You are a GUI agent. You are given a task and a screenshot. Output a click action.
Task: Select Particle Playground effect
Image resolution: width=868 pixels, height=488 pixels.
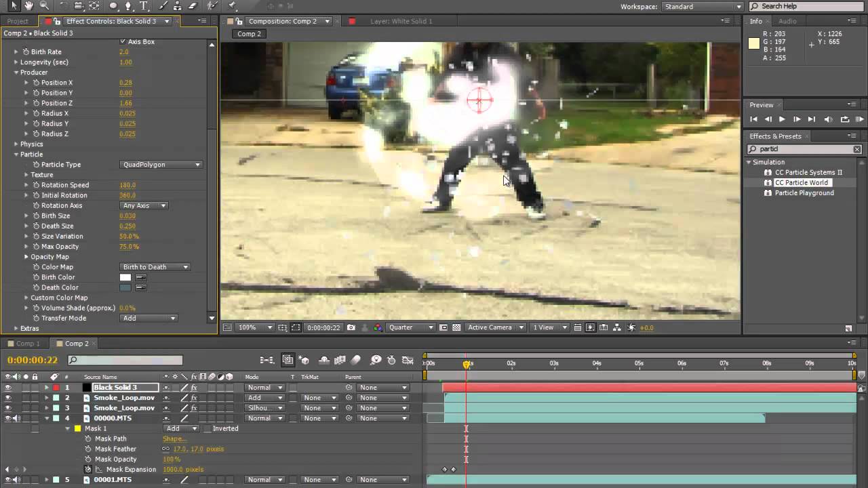coord(804,192)
